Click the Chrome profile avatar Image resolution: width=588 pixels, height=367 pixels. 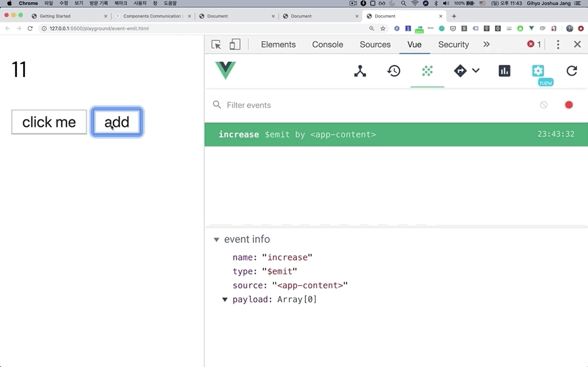click(x=570, y=28)
